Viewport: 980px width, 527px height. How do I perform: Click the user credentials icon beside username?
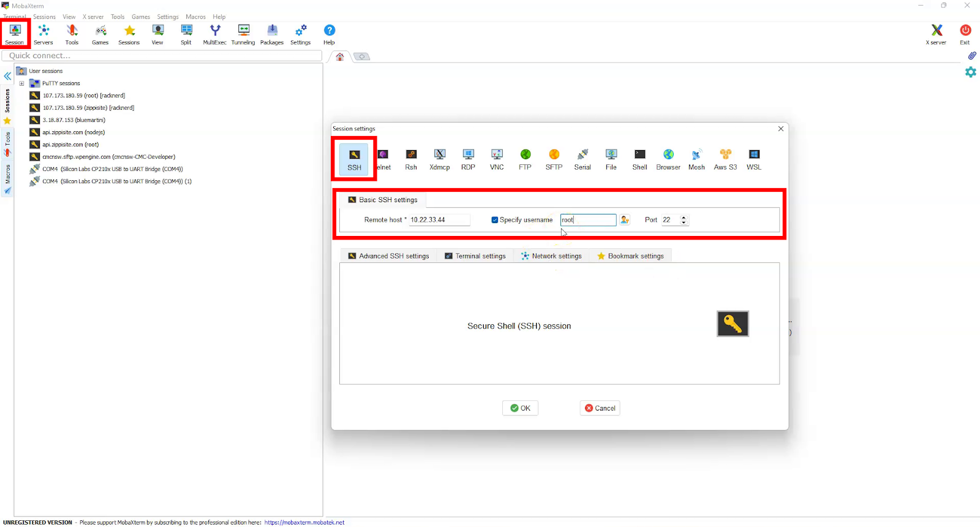pos(625,220)
